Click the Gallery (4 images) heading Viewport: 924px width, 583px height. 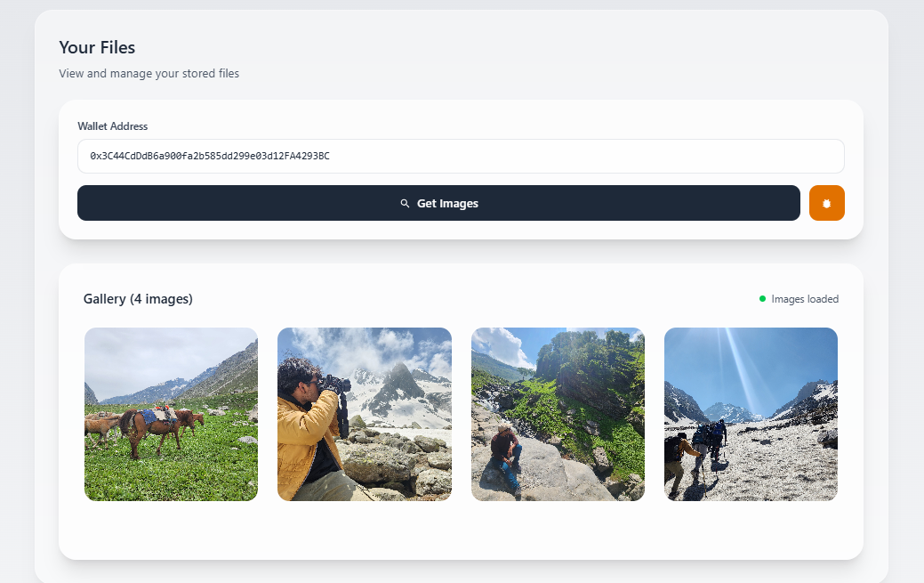pyautogui.click(x=138, y=299)
